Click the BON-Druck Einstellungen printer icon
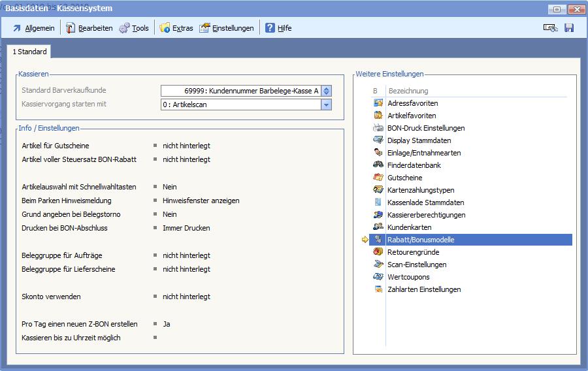The height and width of the screenshot is (371, 588). pos(378,128)
